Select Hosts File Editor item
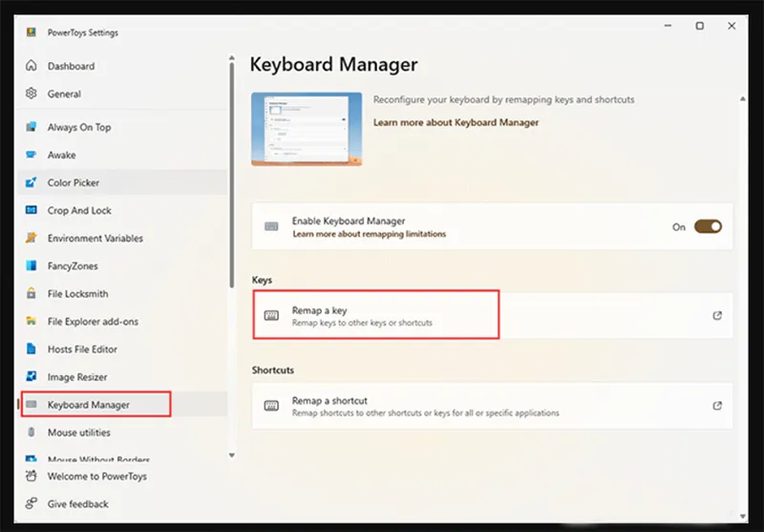The height and width of the screenshot is (532, 764). tap(123, 350)
